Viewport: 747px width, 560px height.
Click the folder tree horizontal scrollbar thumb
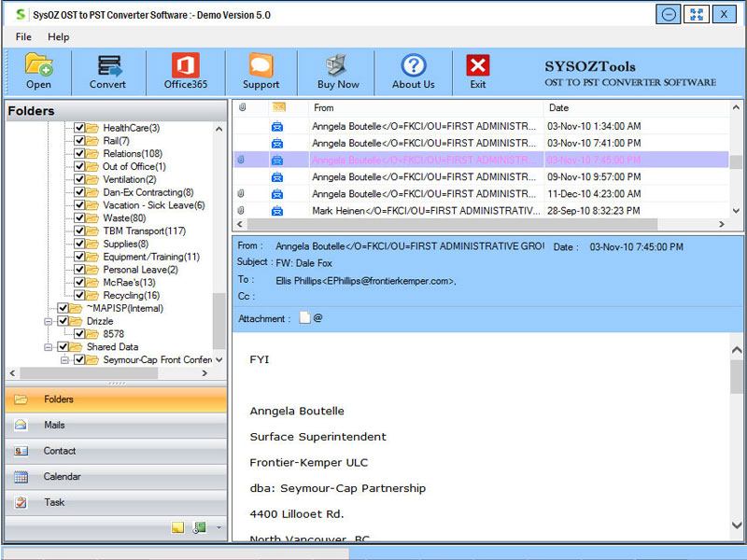pos(89,373)
